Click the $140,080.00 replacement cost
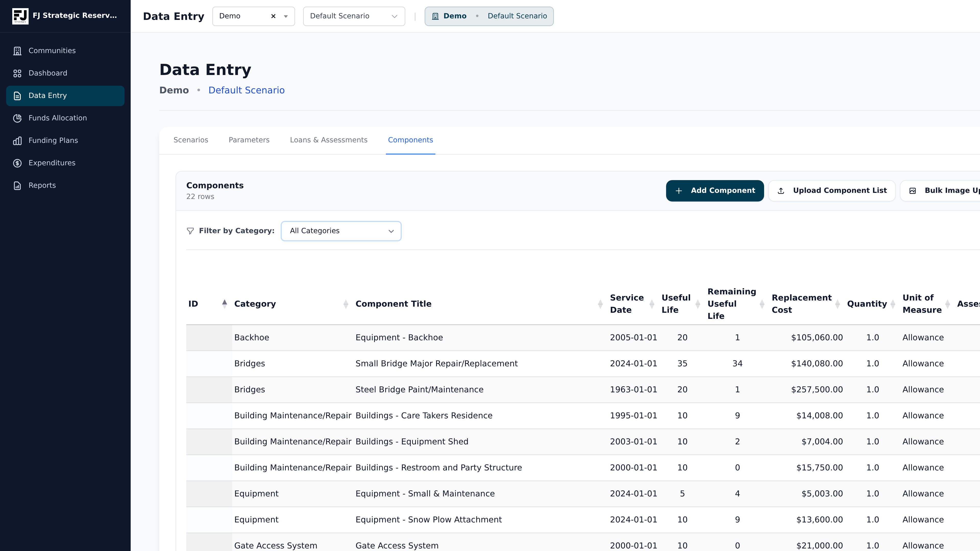 817,364
